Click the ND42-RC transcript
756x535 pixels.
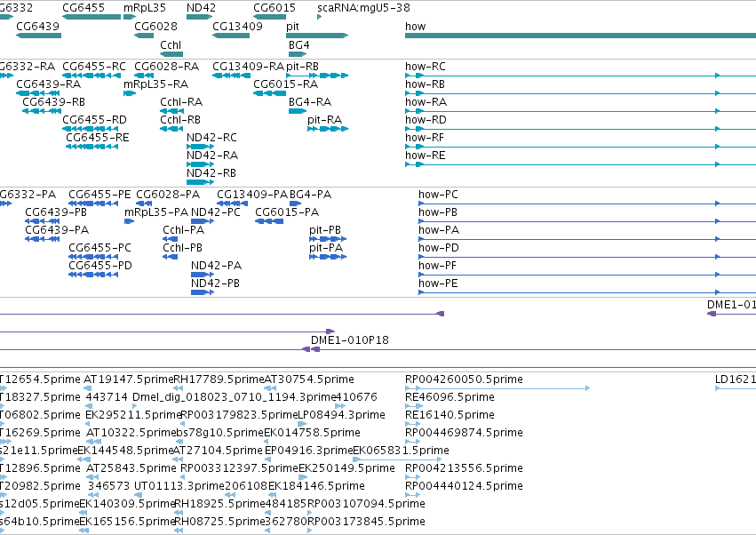(200, 147)
